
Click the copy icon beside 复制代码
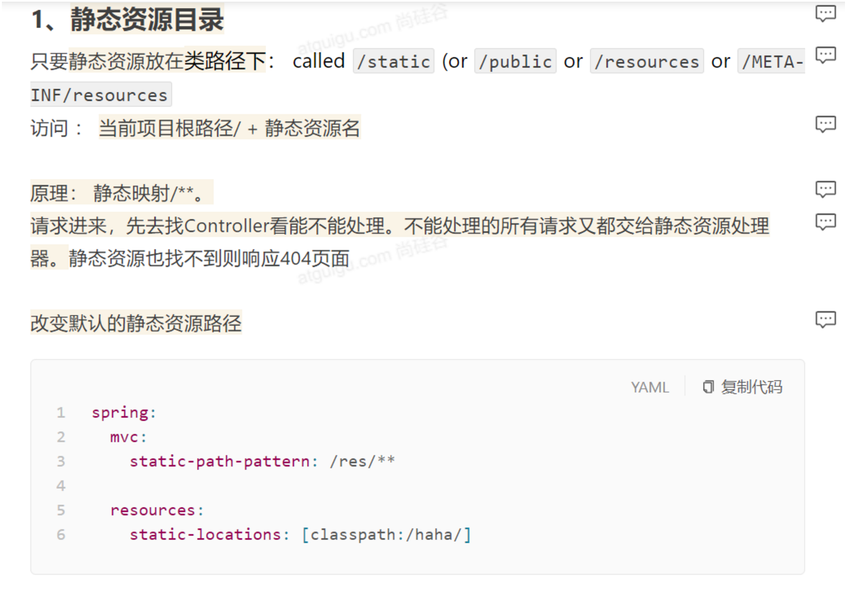click(708, 387)
